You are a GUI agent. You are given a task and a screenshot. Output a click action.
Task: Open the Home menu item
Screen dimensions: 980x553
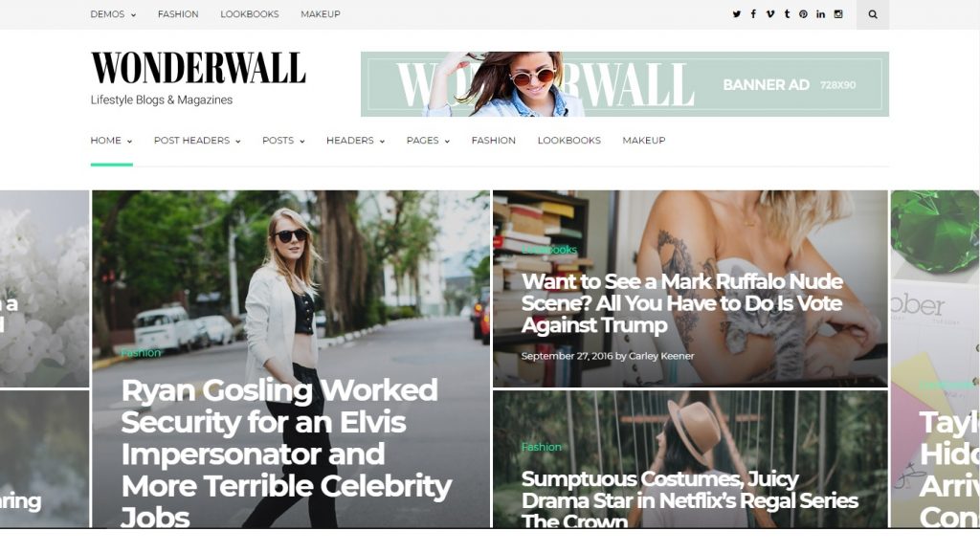pos(111,141)
